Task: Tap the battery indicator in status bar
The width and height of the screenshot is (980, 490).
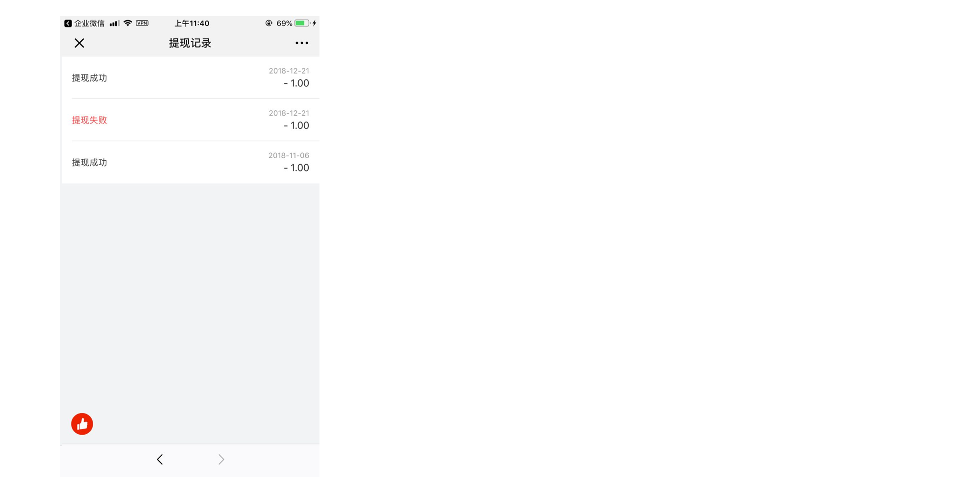Action: [302, 23]
